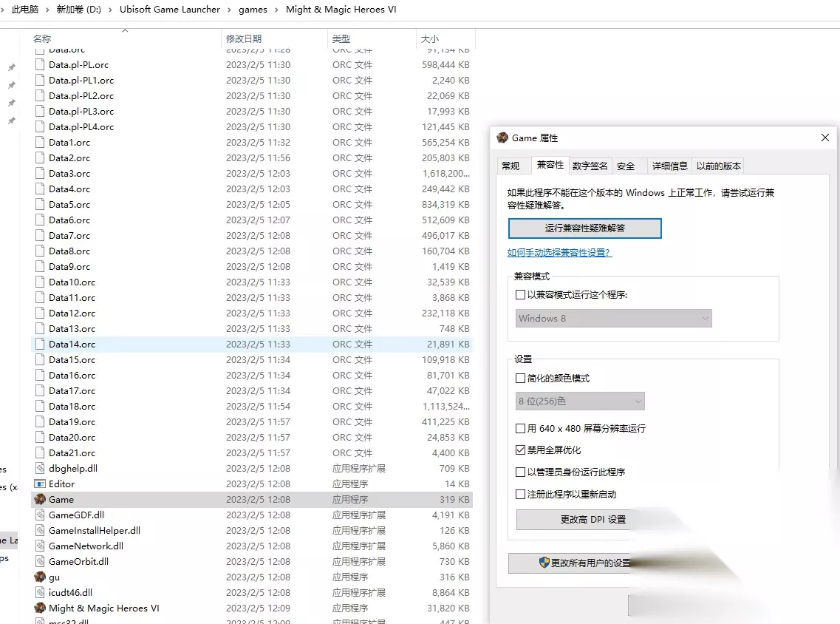Select the Data3.orc file name
Viewport: 840px width, 624px height.
pyautogui.click(x=69, y=173)
